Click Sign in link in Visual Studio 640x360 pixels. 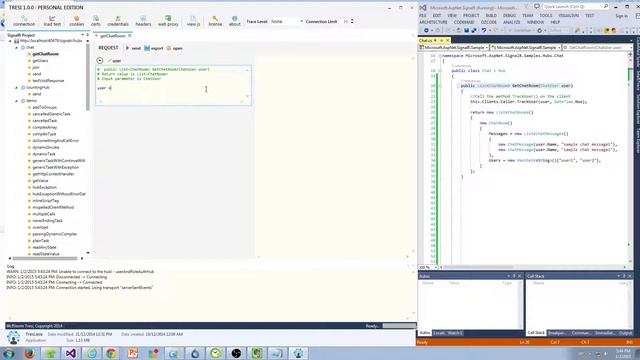point(622,16)
